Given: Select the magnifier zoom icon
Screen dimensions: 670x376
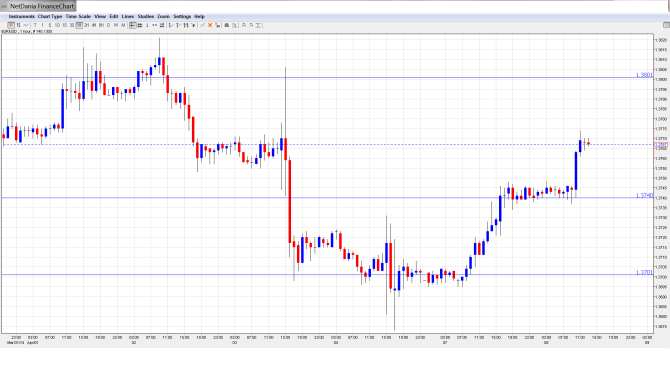Looking at the screenshot, I should coord(235,25).
